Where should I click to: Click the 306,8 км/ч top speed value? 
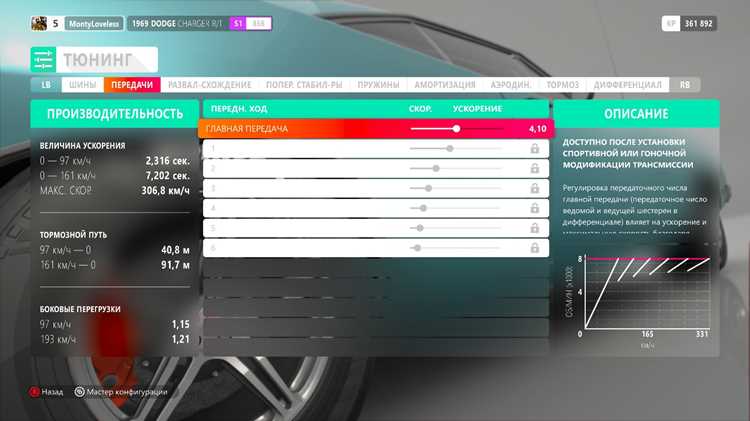click(x=165, y=190)
